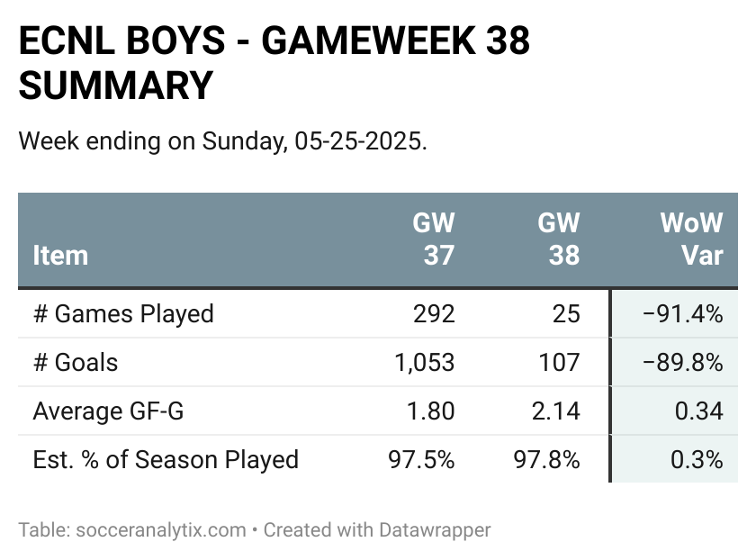Click the 107 goals value

point(559,362)
